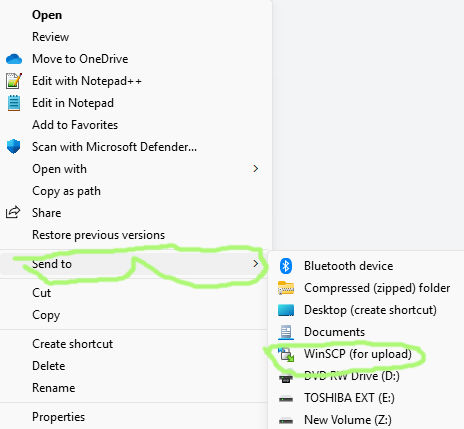Click the WinSCP upload icon

pyautogui.click(x=286, y=354)
